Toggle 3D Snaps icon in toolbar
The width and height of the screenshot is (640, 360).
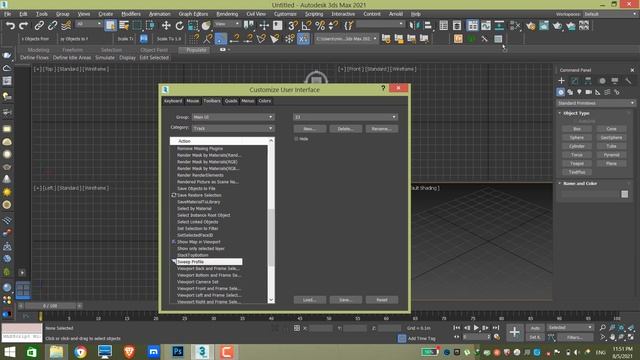(x=293, y=26)
